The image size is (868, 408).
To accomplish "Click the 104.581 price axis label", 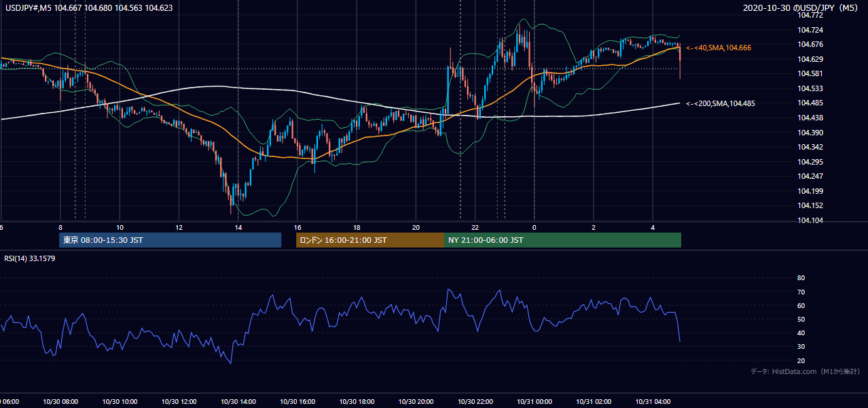I will point(811,73).
